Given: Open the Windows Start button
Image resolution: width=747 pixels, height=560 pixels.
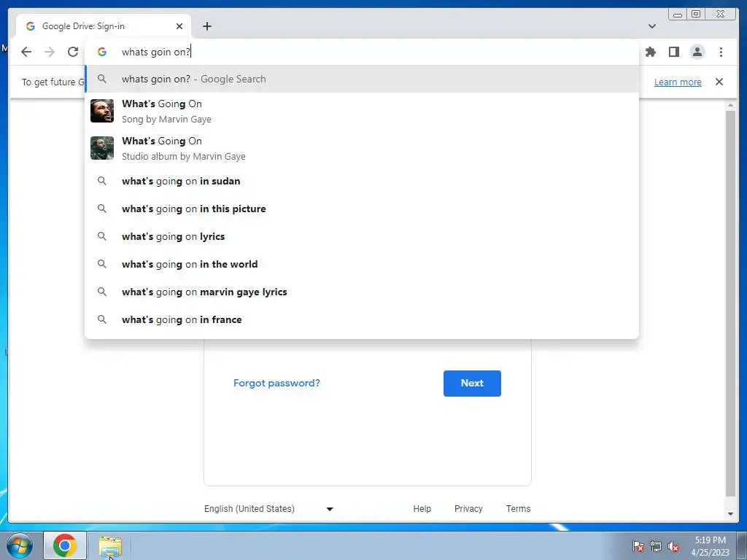Looking at the screenshot, I should [19, 545].
